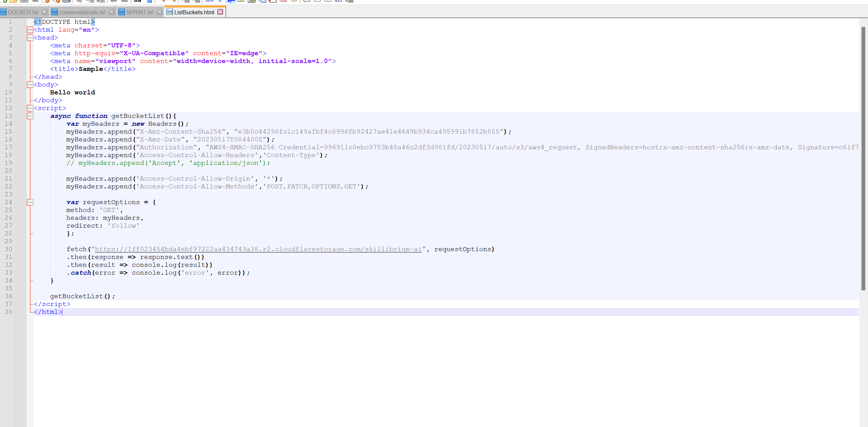Fold the script block
Screen dimensions: 868x427
[30, 108]
